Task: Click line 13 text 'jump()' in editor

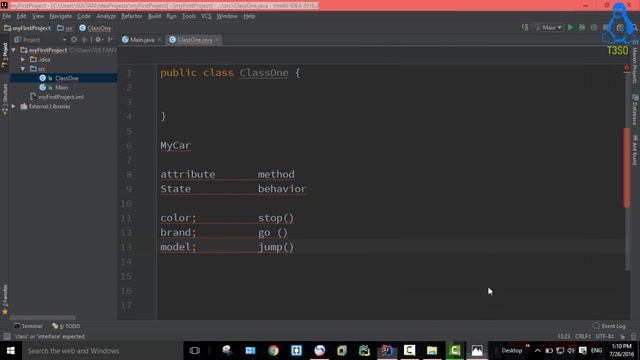Action: point(276,247)
